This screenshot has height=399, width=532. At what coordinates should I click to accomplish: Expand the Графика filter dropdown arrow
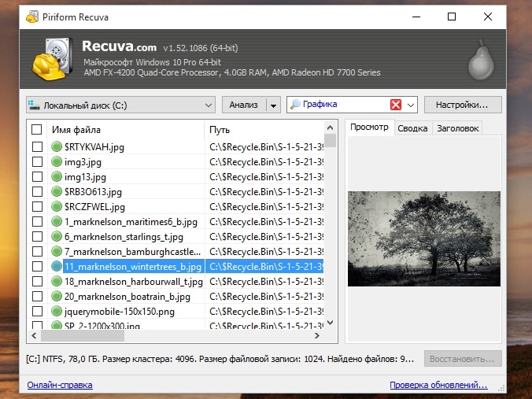[411, 105]
